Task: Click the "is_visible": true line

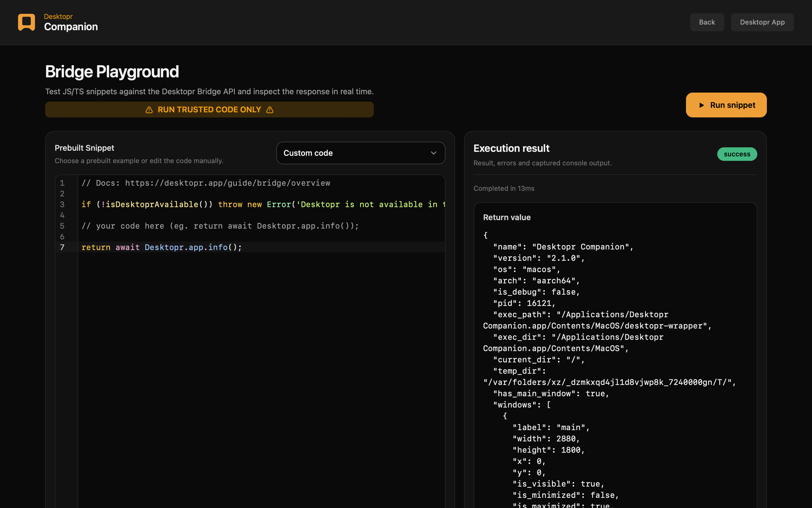Action: pos(558,484)
